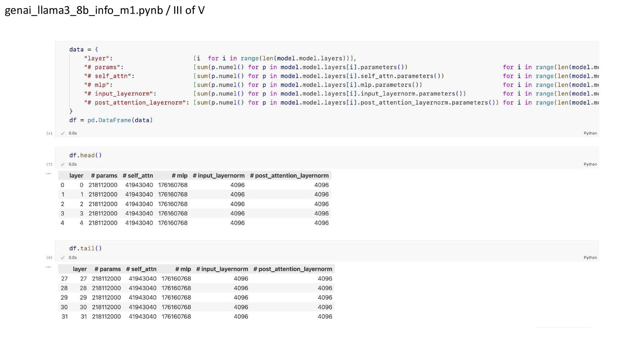This screenshot has width=644, height=362.
Task: Click 176160768 mlp value in row 29
Action: pos(176,298)
